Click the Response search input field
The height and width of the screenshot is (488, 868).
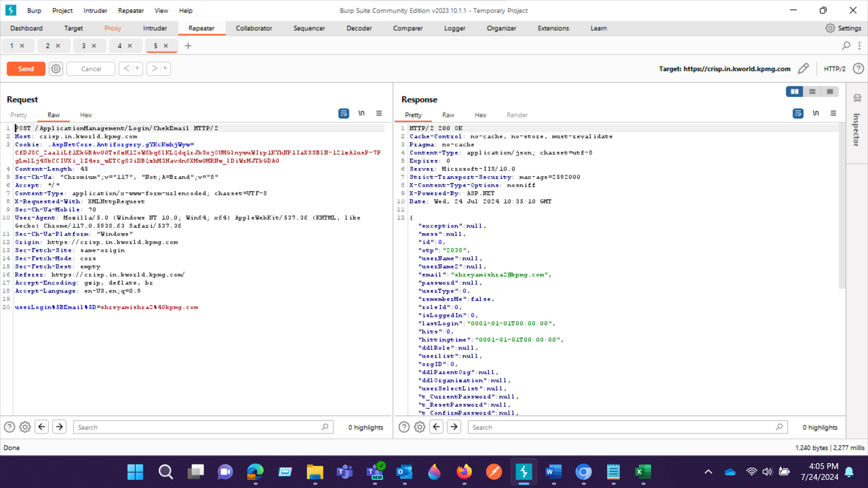(x=628, y=427)
